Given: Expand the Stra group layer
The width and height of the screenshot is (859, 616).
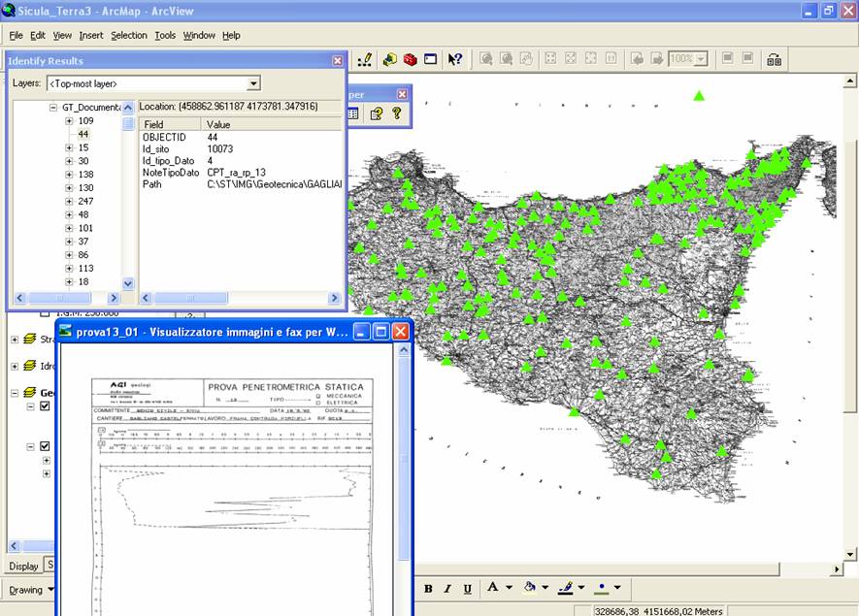Looking at the screenshot, I should point(15,340).
